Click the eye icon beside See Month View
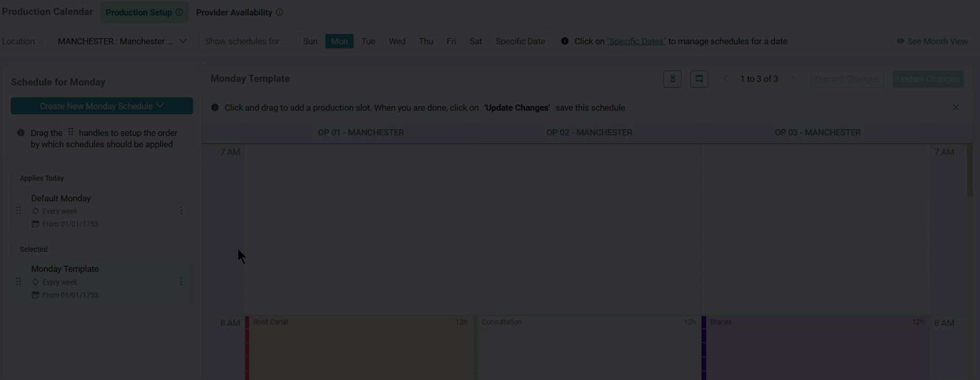This screenshot has width=980, height=380. [x=900, y=41]
